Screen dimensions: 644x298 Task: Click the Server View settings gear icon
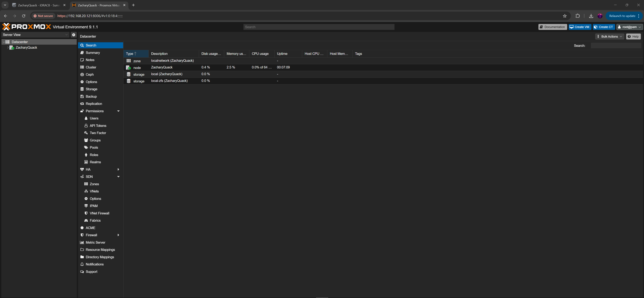73,35
